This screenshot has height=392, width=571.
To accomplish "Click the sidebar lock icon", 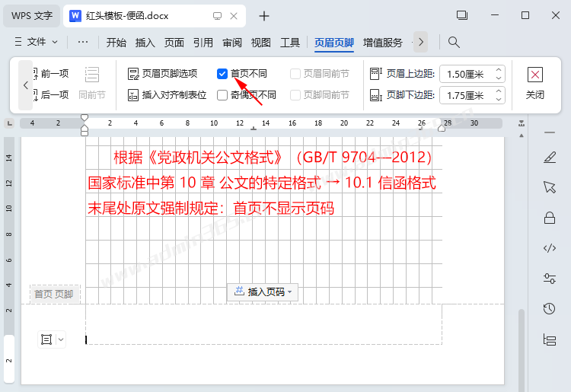I will coord(550,218).
